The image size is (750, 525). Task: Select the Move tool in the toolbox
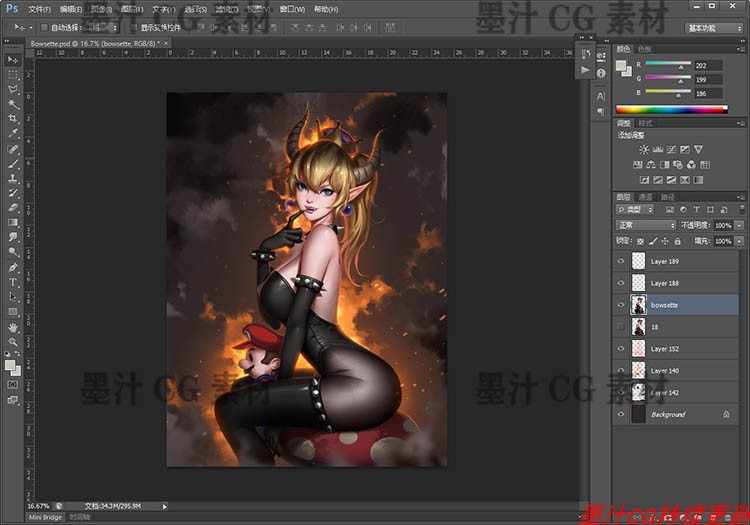[x=12, y=59]
